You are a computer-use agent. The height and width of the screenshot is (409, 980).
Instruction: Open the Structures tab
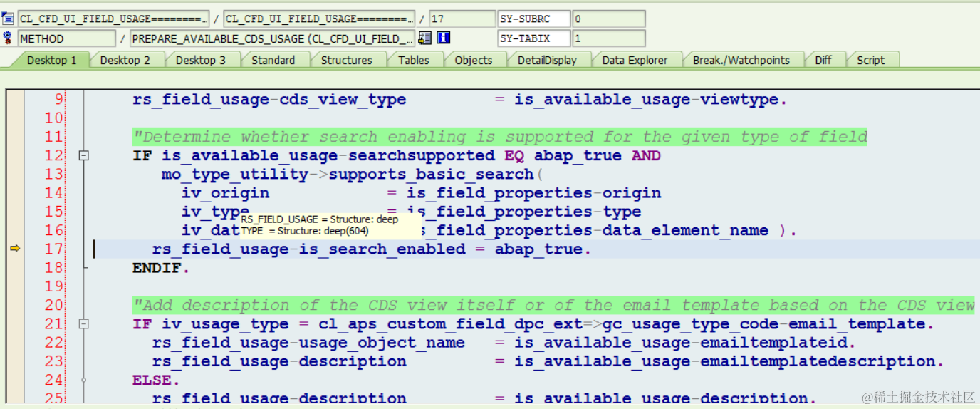(347, 60)
